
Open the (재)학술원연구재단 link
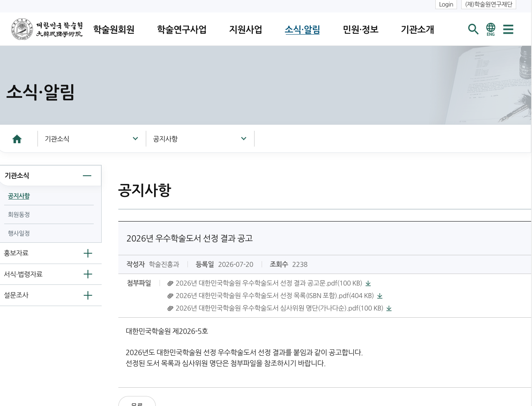pyautogui.click(x=489, y=4)
